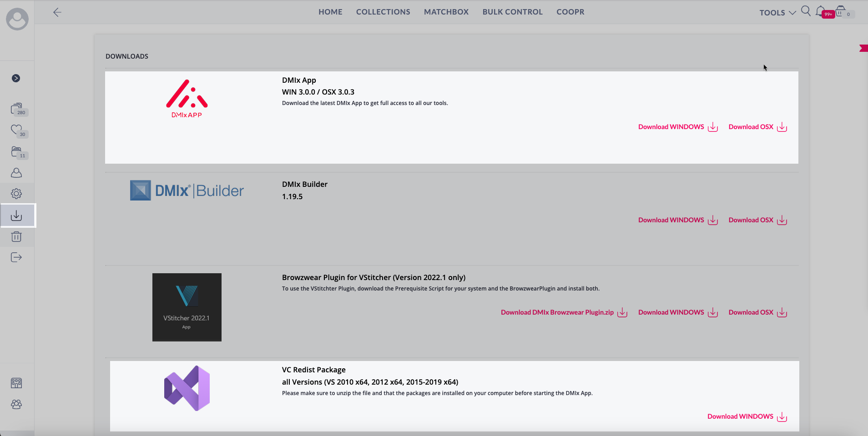Open the team group icon in the lower sidebar
The width and height of the screenshot is (868, 436).
[x=16, y=404]
